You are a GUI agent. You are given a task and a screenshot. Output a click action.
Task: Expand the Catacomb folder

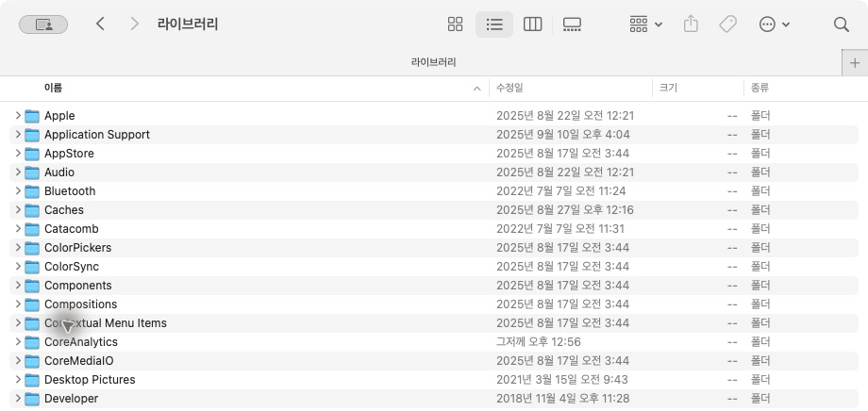pyautogui.click(x=18, y=228)
